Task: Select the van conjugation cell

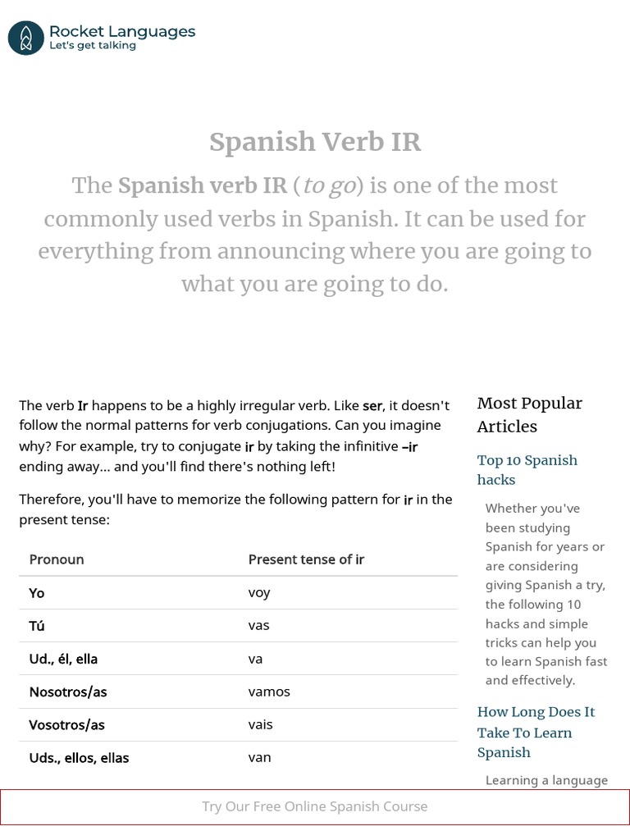Action: (259, 757)
